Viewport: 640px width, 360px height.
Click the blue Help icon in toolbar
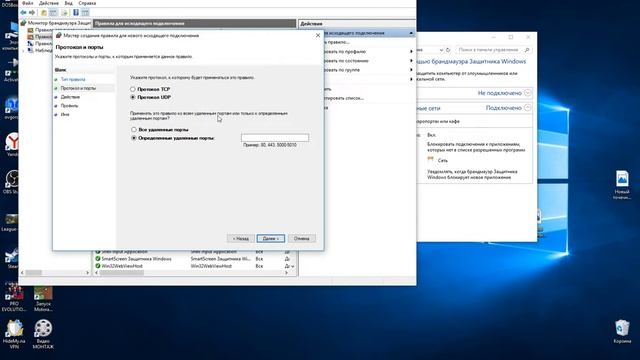pyautogui.click(x=76, y=13)
